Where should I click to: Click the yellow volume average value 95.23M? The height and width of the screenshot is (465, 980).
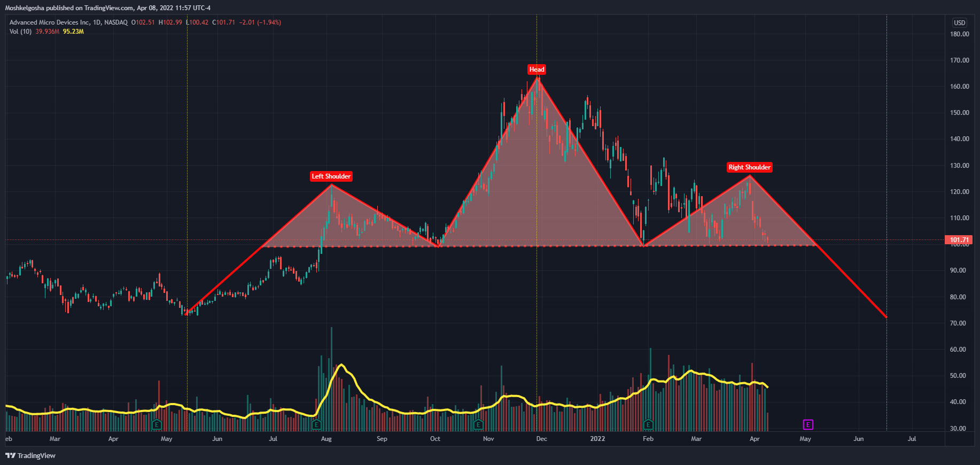[x=73, y=32]
